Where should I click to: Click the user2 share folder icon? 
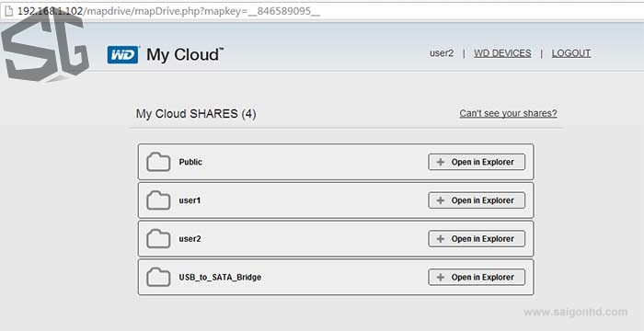pyautogui.click(x=158, y=239)
